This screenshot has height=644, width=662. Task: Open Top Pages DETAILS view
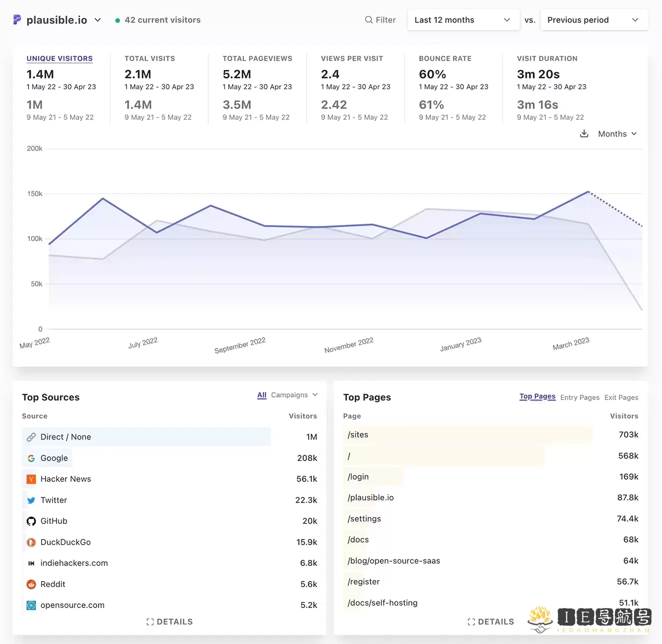click(491, 621)
